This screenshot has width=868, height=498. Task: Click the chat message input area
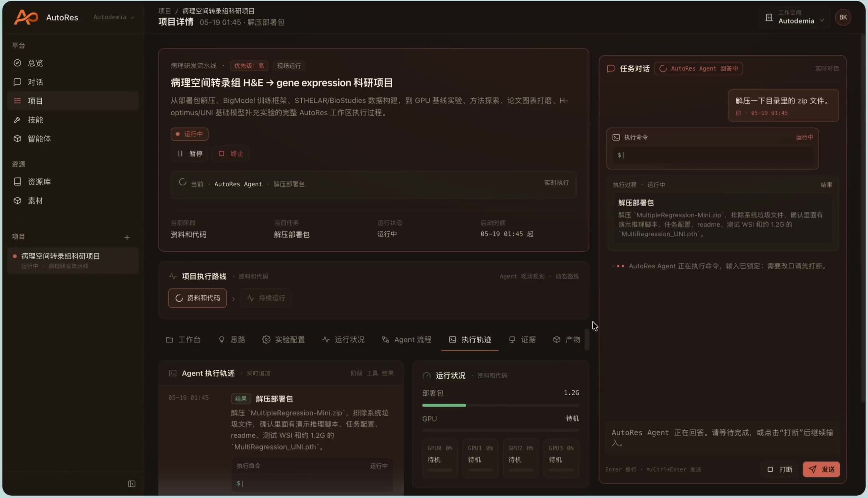coord(722,437)
